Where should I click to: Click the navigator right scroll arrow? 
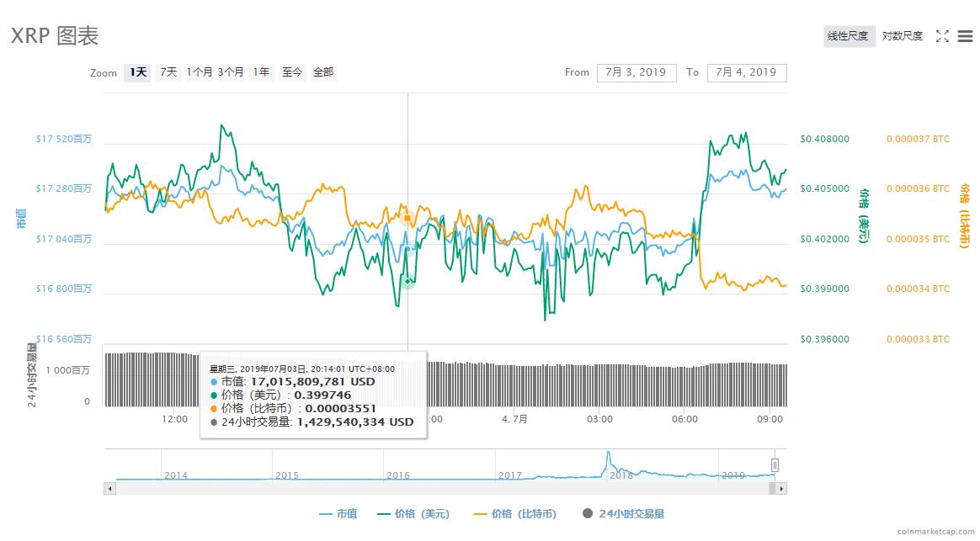point(781,489)
